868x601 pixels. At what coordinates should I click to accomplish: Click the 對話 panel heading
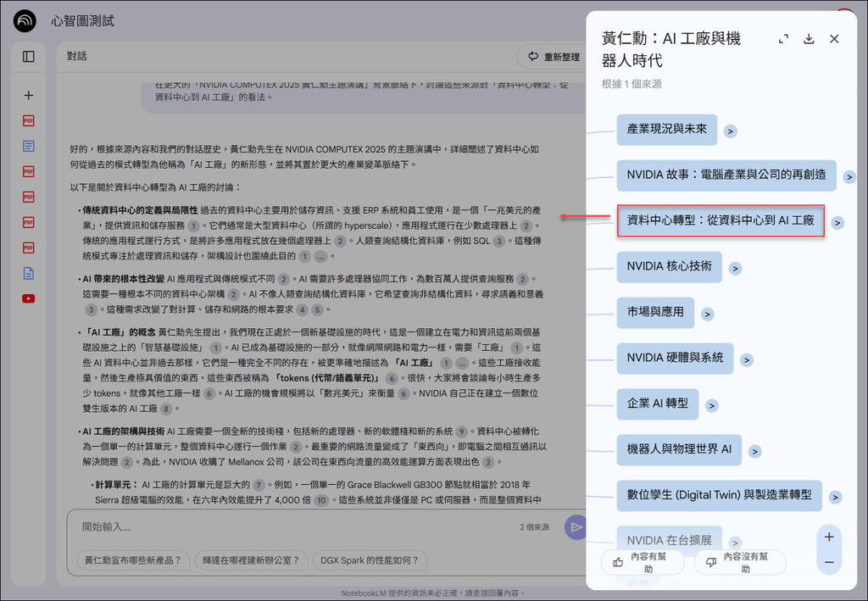pyautogui.click(x=77, y=57)
